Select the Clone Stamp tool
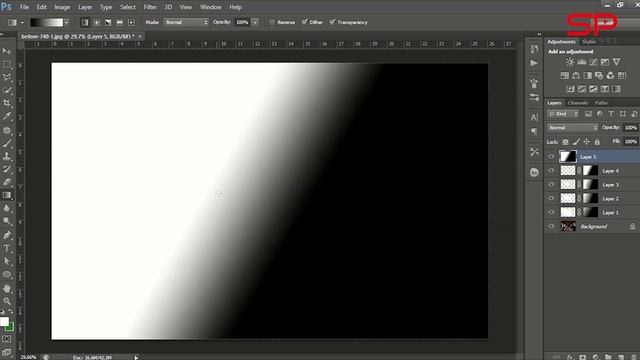Viewport: 640px width, 360px height. tap(7, 156)
